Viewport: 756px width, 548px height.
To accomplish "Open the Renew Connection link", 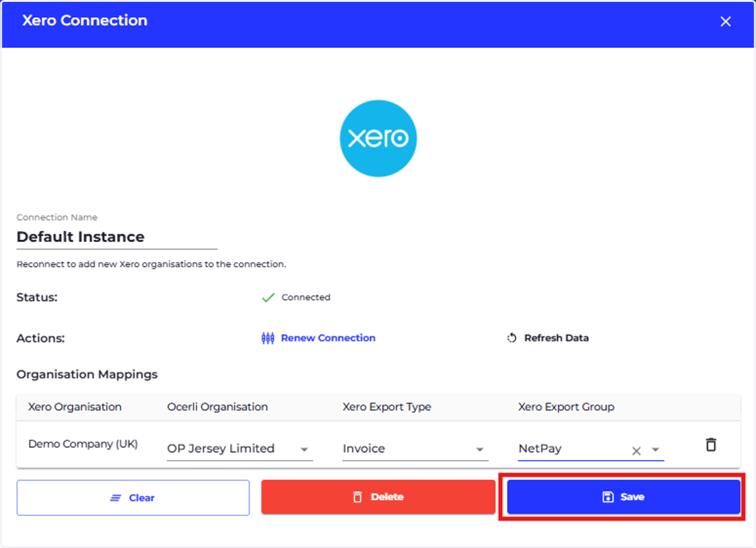I will 328,338.
